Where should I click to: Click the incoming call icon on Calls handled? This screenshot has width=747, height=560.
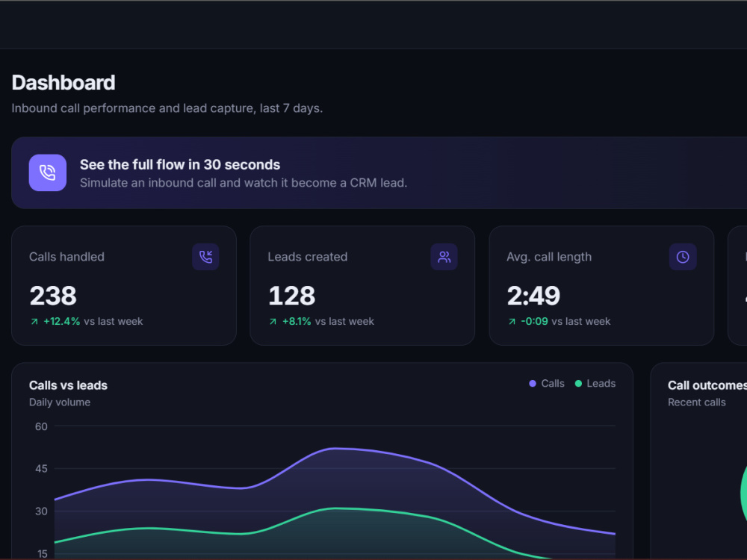pos(206,257)
